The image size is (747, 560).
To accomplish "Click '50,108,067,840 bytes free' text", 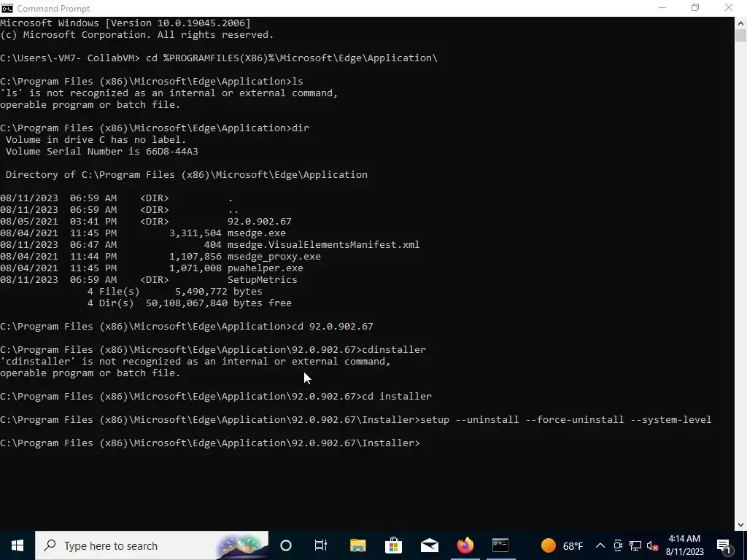I will tap(219, 303).
